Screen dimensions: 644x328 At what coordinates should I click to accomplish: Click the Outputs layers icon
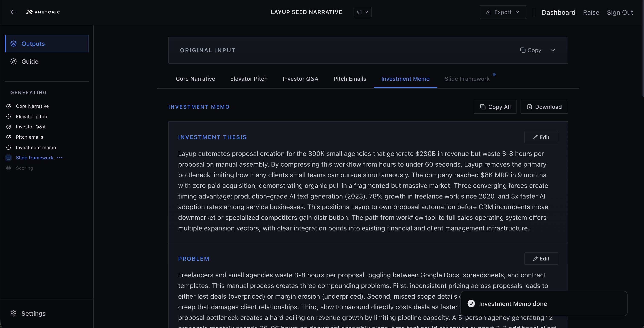pyautogui.click(x=13, y=44)
